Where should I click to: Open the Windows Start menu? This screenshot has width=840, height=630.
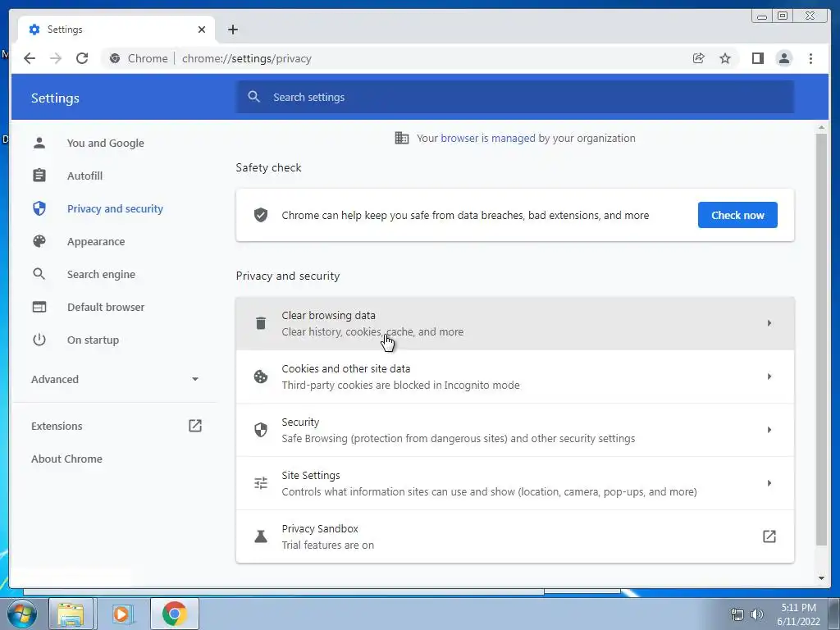click(x=21, y=614)
